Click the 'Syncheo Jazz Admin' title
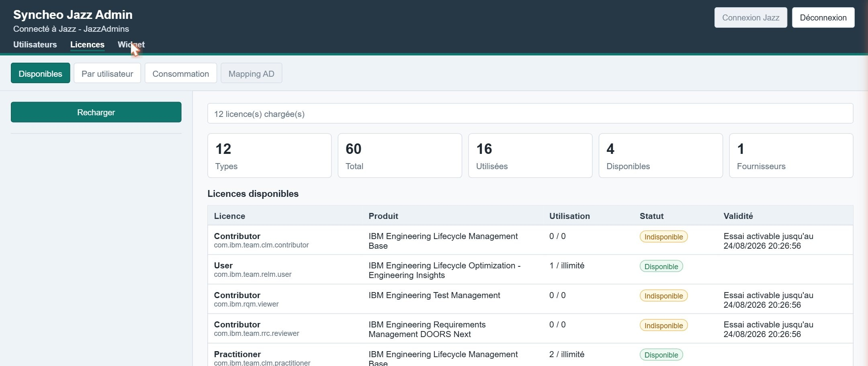The height and width of the screenshot is (366, 868). (x=73, y=14)
